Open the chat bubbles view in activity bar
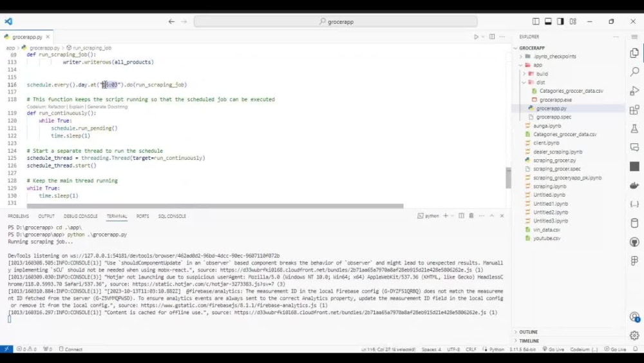 click(x=634, y=147)
